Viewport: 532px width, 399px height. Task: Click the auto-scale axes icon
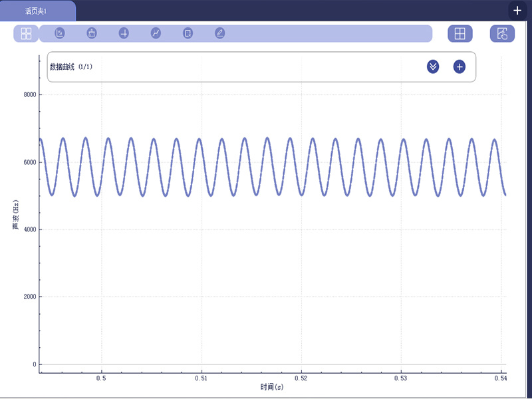(x=60, y=33)
